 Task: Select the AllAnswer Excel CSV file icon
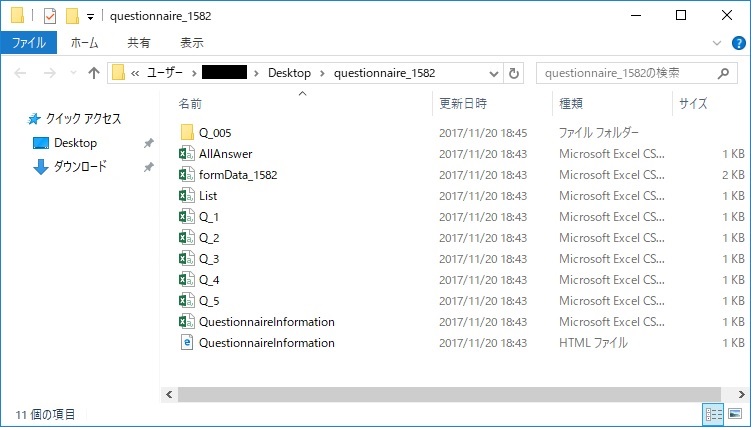point(186,154)
